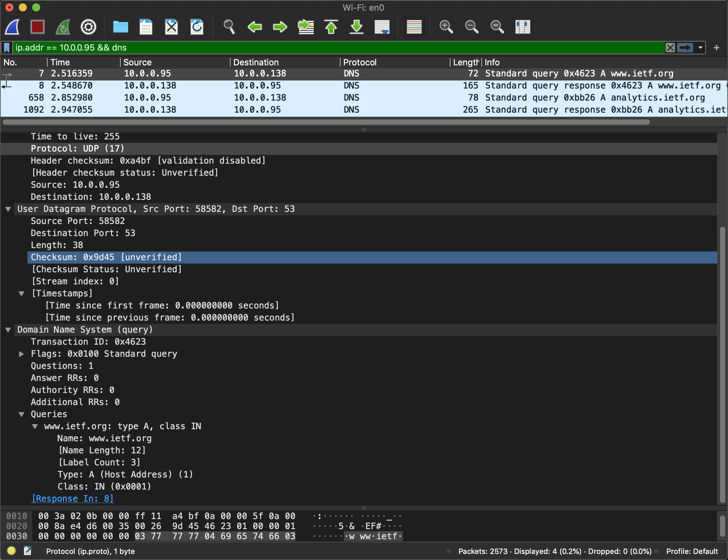Clear the display filter with the X button
728x560 pixels.
click(670, 48)
